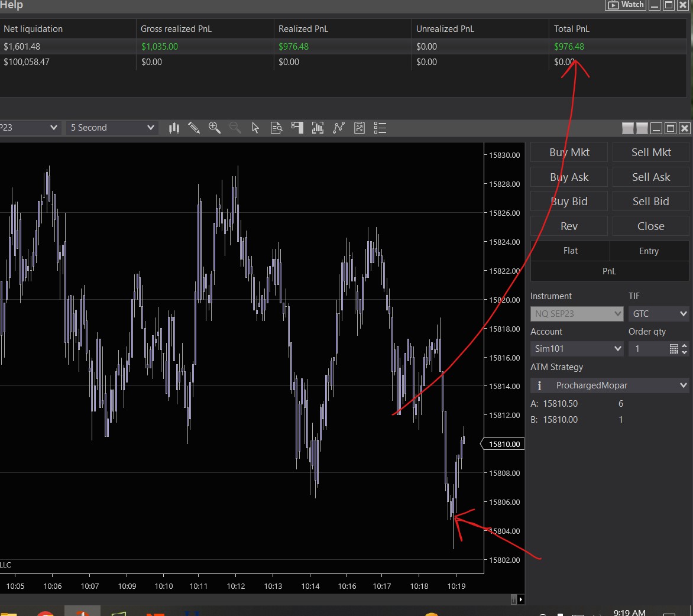Select the arrow cursor pointer tool

[255, 128]
